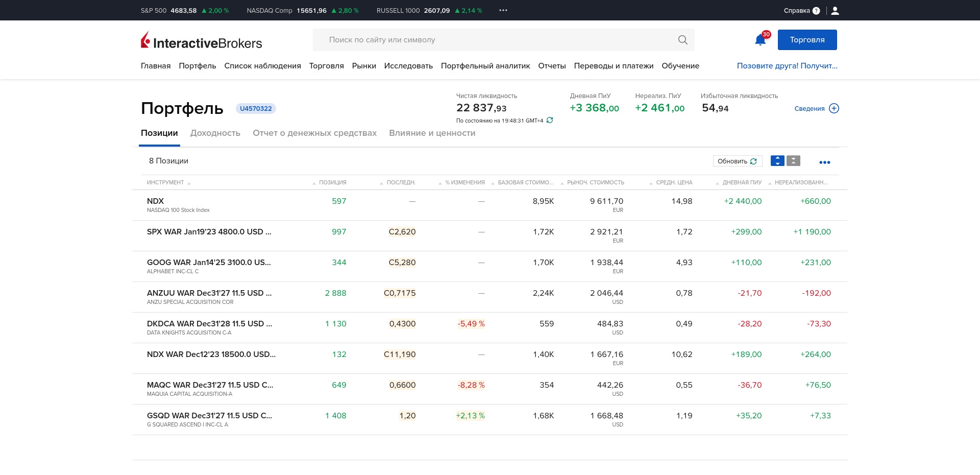Open Рынки in the main menu
This screenshot has height=475, width=980.
click(364, 66)
